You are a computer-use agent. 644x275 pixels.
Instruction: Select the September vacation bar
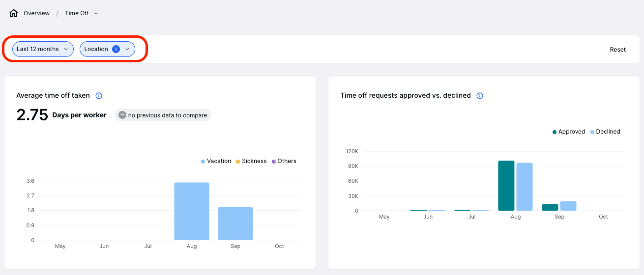[235, 223]
